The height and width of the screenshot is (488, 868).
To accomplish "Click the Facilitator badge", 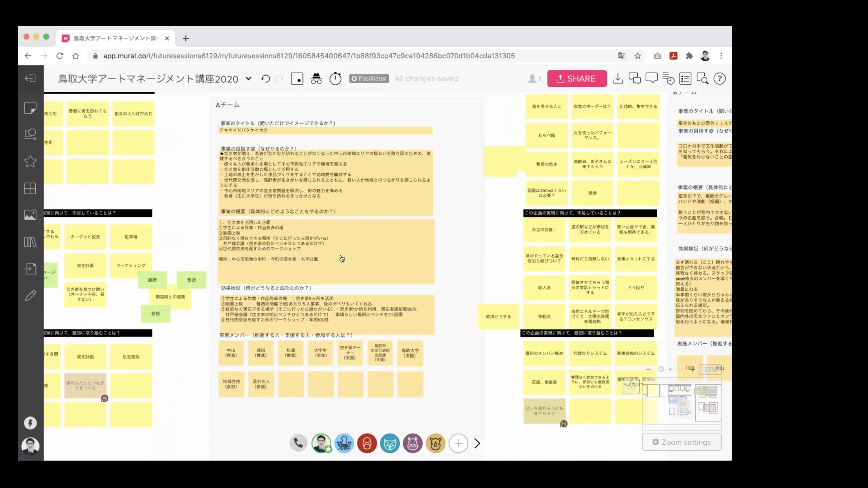I will pyautogui.click(x=369, y=78).
